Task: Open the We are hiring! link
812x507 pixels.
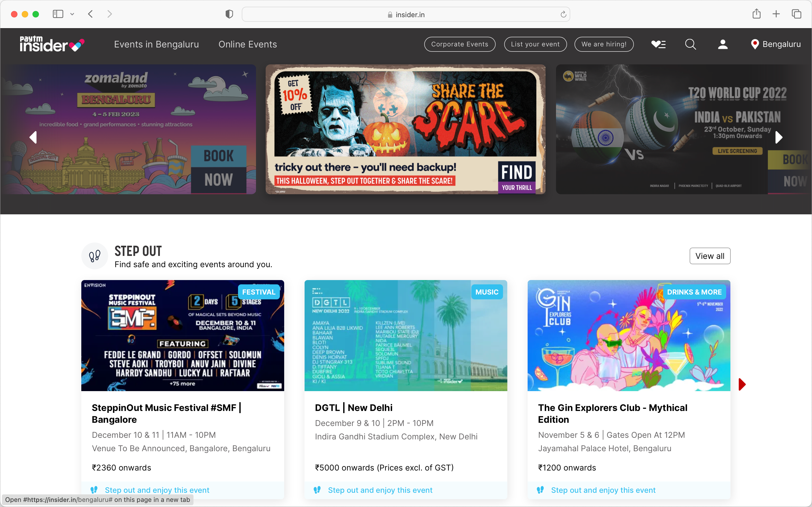Action: coord(603,44)
